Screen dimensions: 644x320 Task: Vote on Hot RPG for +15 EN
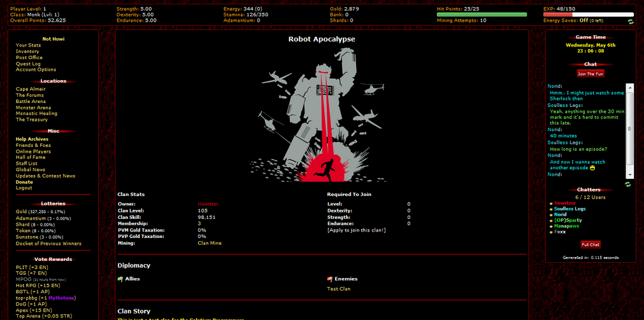[x=38, y=285]
